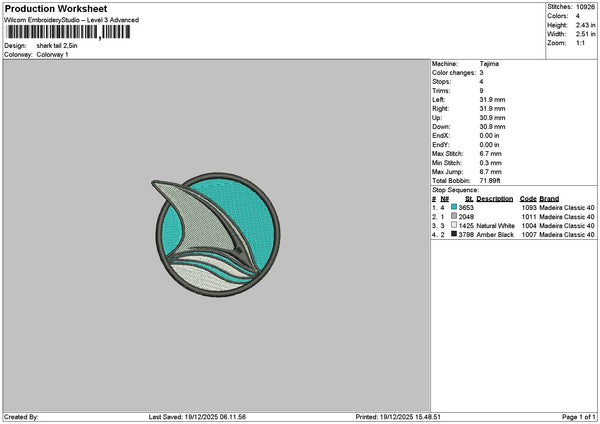Image resolution: width=600 pixels, height=424 pixels.
Task: Click the "Code" column header
Action: 528,199
